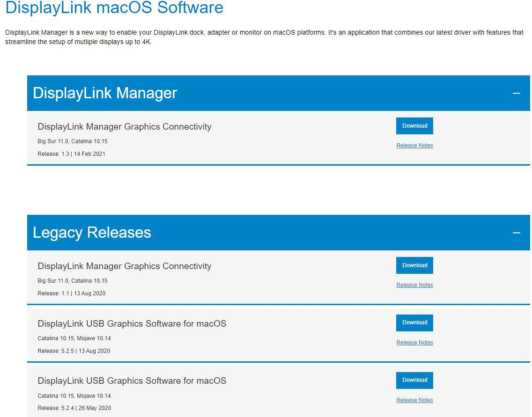532x417 pixels.
Task: Download DisplayLink Manager release 1.3
Action: click(414, 126)
